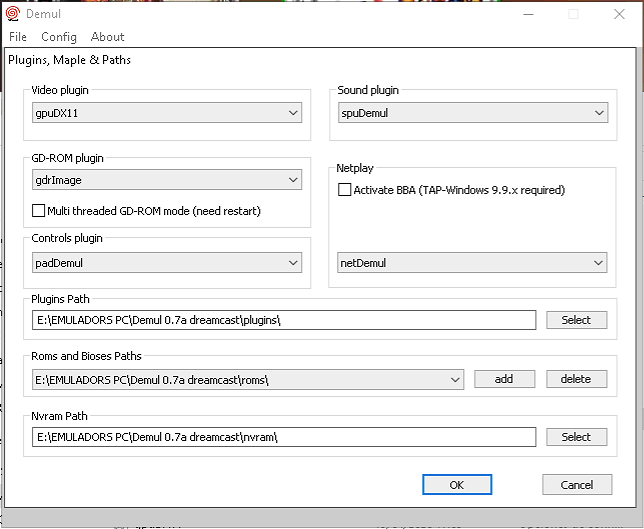The width and height of the screenshot is (644, 529).
Task: Expand the Sound plugin spuDemul dropdown
Action: tap(473, 113)
